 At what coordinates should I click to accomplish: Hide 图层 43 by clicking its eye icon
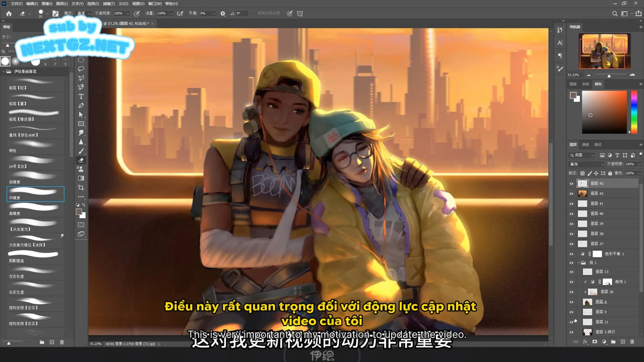click(x=572, y=183)
